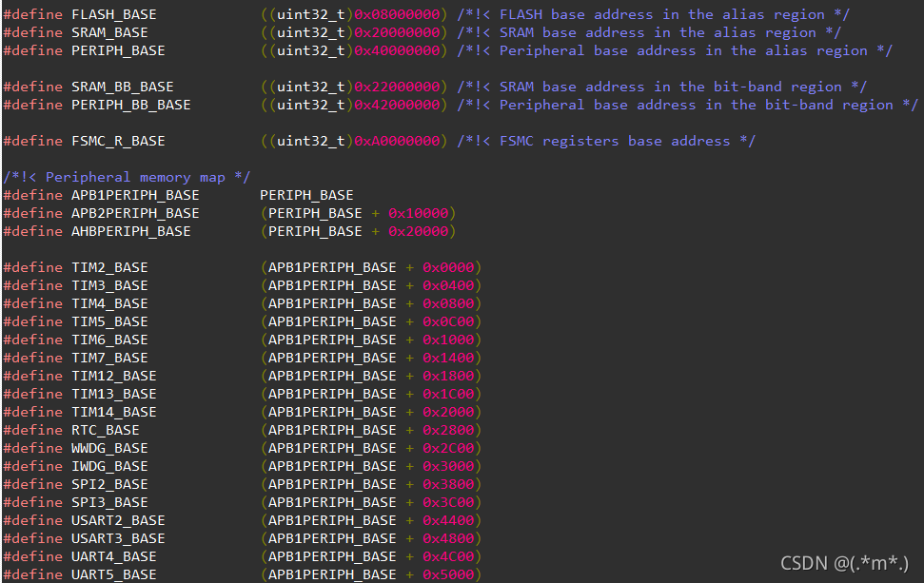The image size is (924, 583).
Task: Click the WWDG_BASE macro name
Action: pos(109,448)
